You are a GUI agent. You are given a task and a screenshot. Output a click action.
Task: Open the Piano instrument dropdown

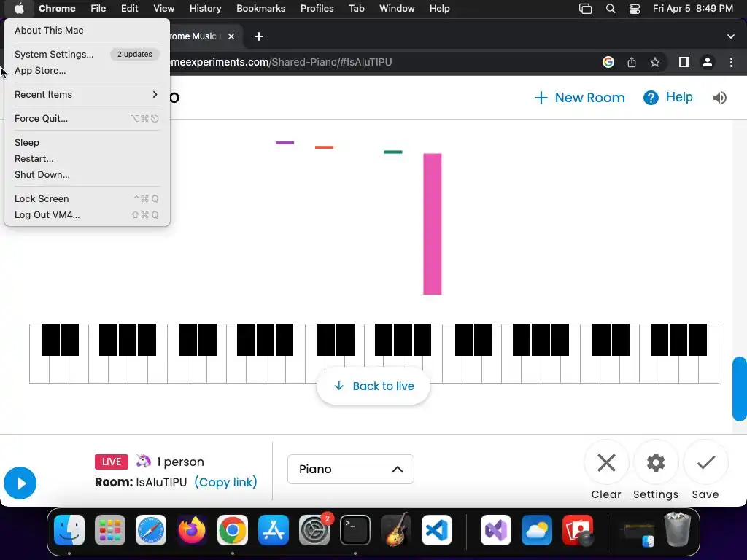351,470
